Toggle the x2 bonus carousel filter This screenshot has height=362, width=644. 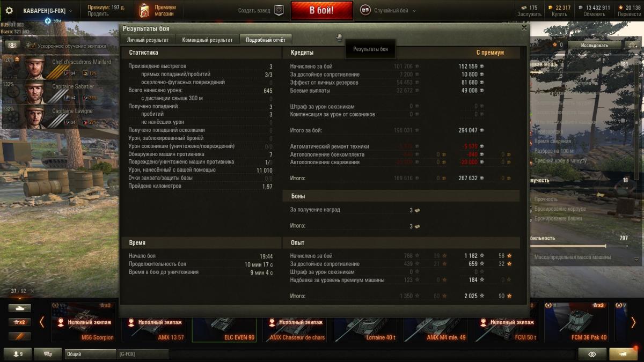coord(19,322)
